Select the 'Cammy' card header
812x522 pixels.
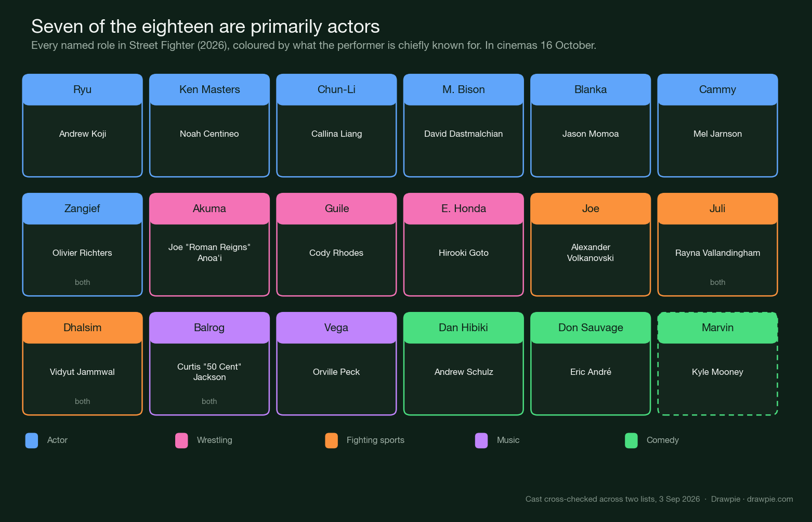pyautogui.click(x=717, y=89)
